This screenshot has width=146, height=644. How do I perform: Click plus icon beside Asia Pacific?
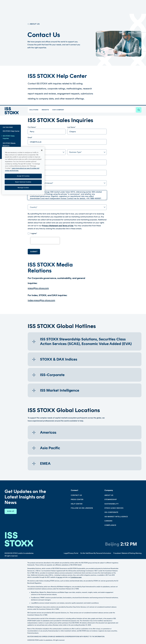click(x=34, y=448)
